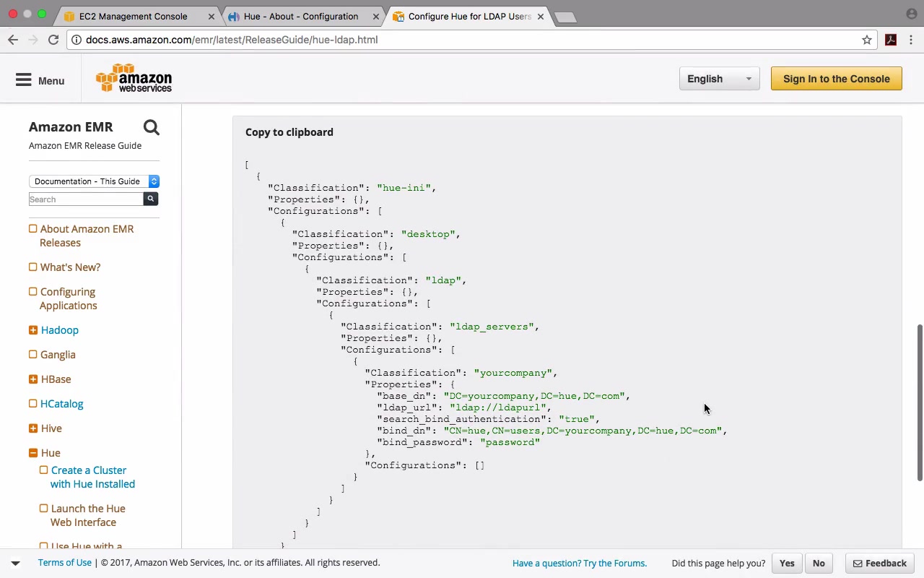Open About Amazon EMR Releases page

click(87, 236)
